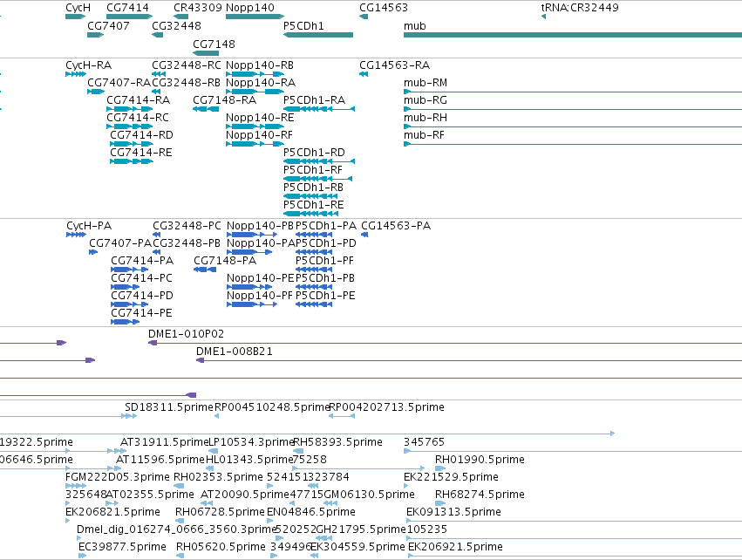Select the EK221529.5prime EST label

point(451,478)
